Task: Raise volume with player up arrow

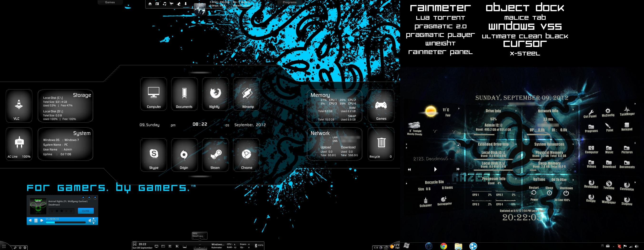Action: [94, 219]
